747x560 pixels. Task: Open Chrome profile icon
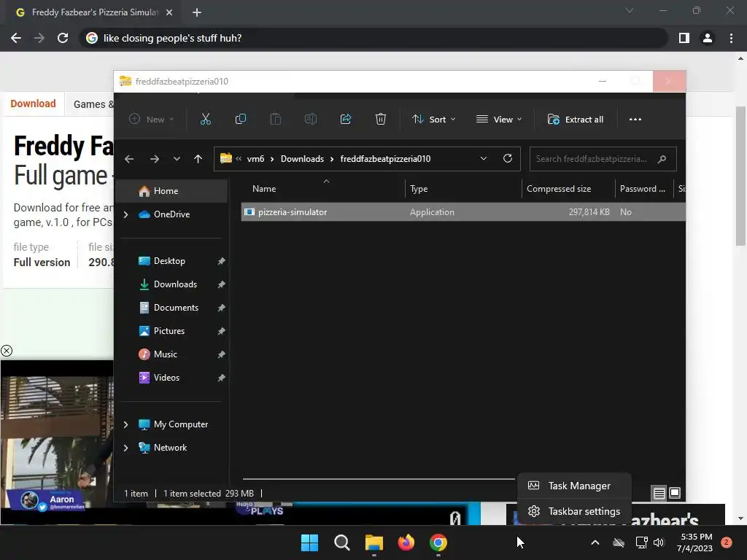click(x=708, y=38)
